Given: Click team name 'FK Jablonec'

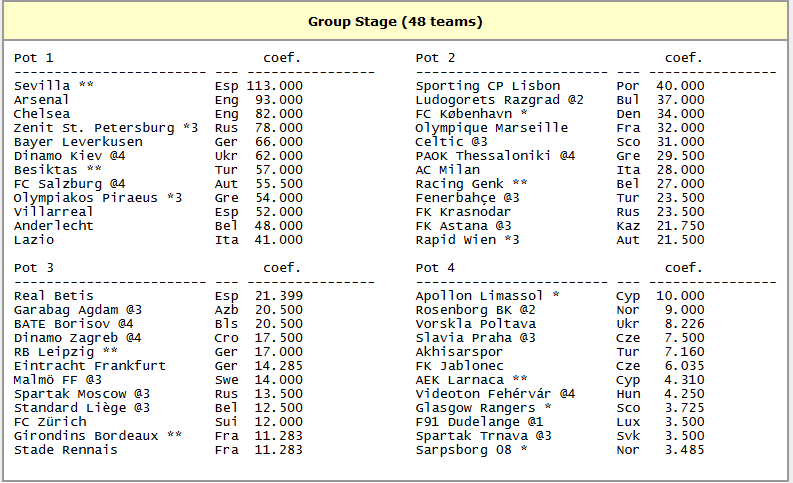Looking at the screenshot, I should point(459,366).
